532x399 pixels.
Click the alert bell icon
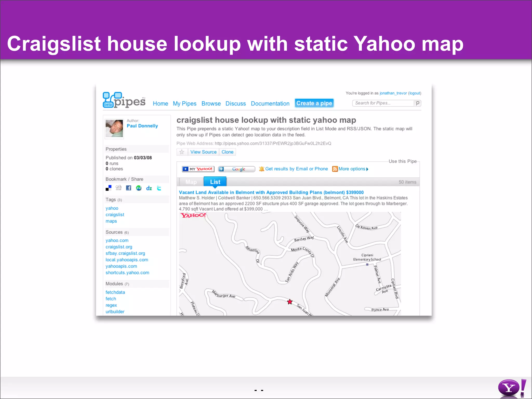(262, 169)
